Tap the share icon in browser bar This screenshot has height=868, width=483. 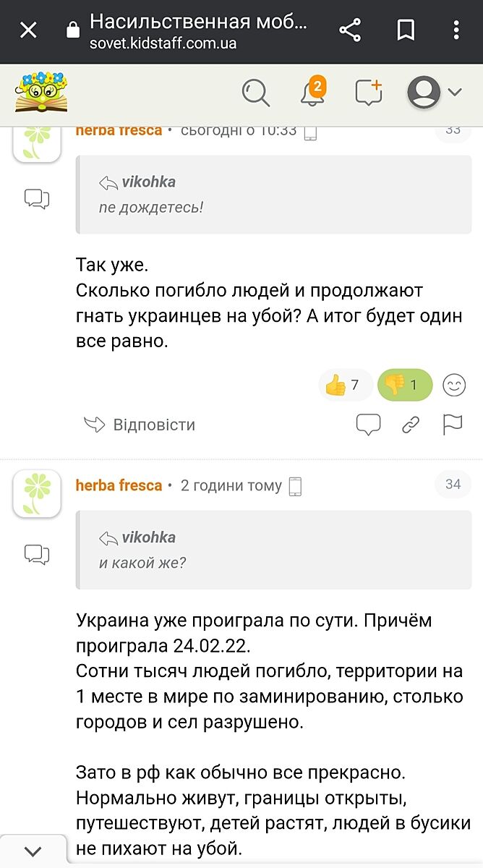pyautogui.click(x=350, y=30)
